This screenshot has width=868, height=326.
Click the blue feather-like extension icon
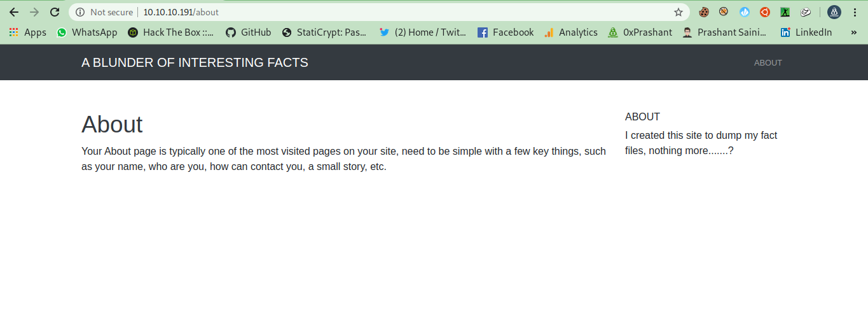745,12
